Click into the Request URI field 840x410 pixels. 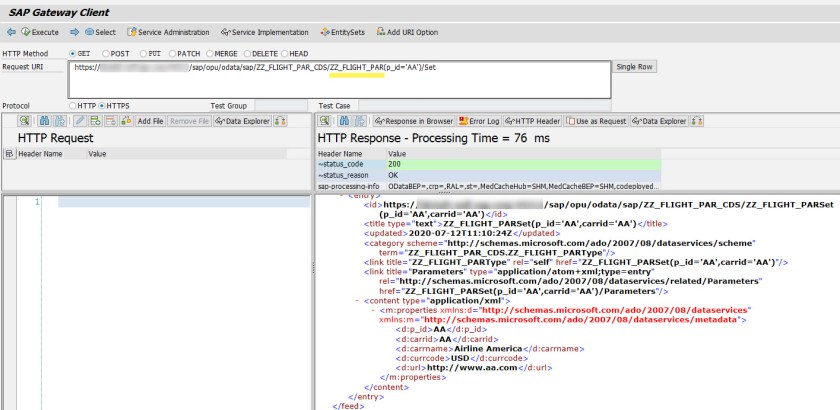point(340,80)
